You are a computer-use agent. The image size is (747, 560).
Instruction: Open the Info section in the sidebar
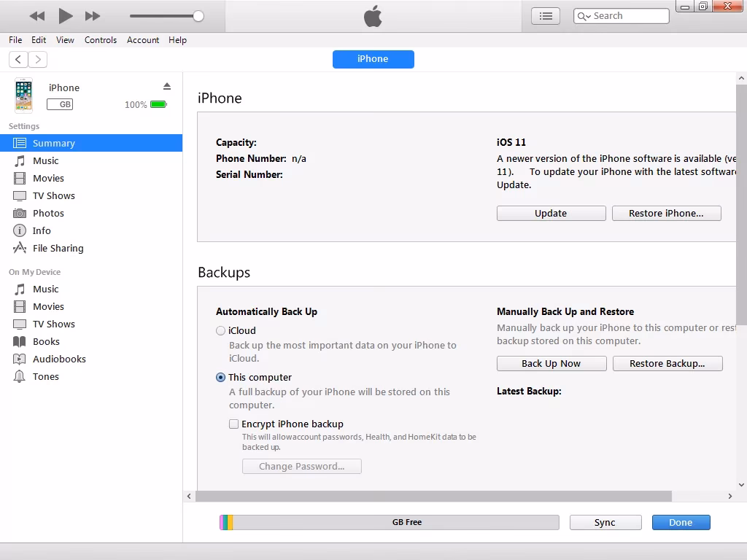point(42,230)
